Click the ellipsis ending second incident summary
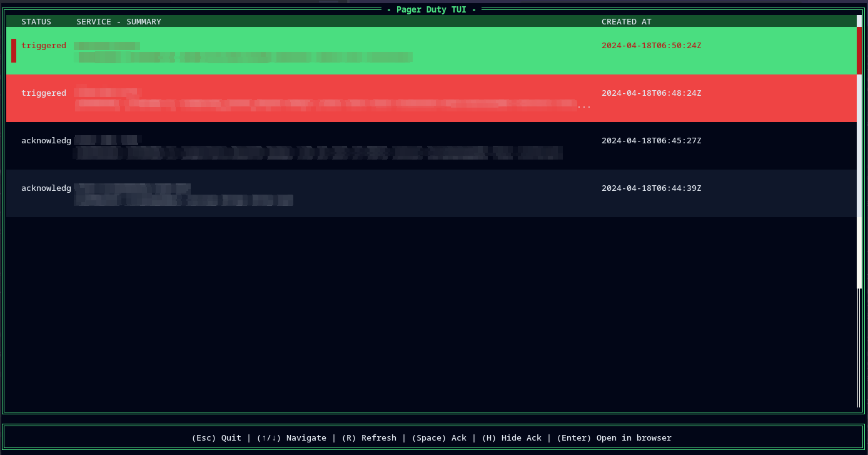Screen dimensions: 868x455 point(584,106)
